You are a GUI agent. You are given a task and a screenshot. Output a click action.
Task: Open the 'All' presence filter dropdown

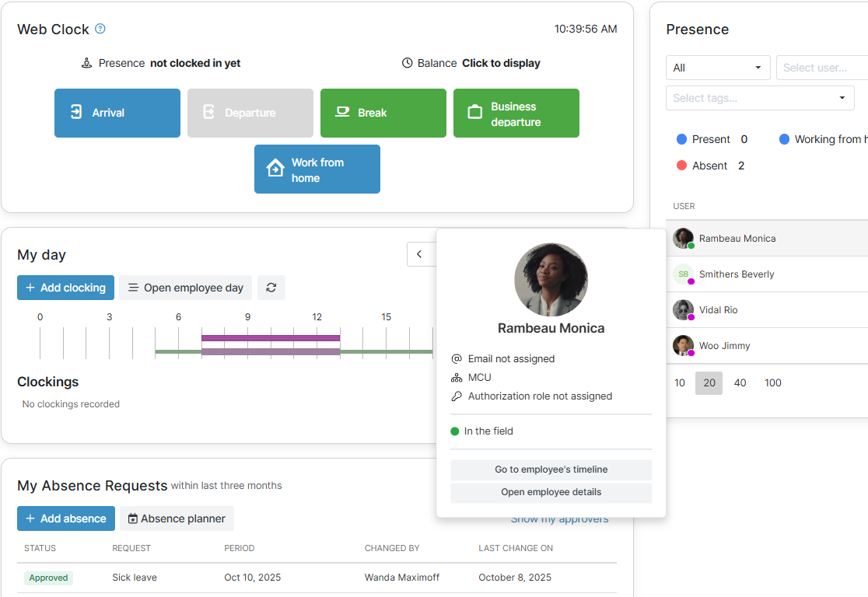pyautogui.click(x=718, y=68)
